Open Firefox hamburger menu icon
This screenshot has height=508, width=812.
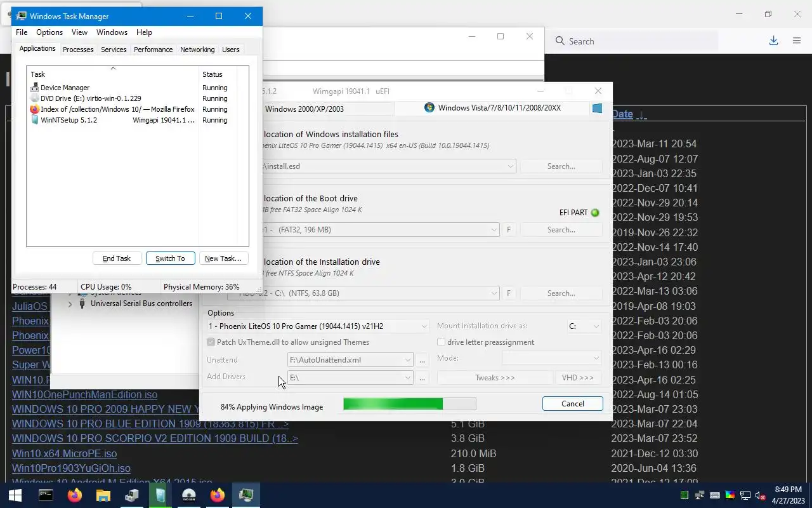(x=797, y=41)
